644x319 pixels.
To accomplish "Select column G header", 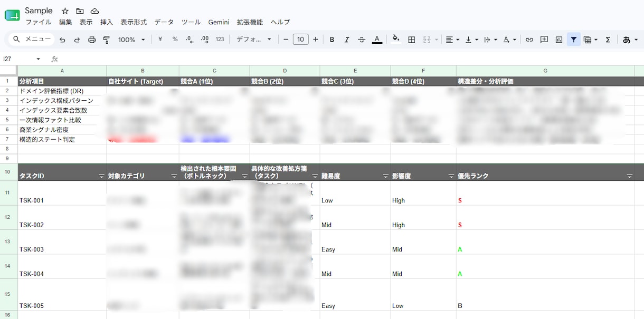I will click(x=545, y=71).
